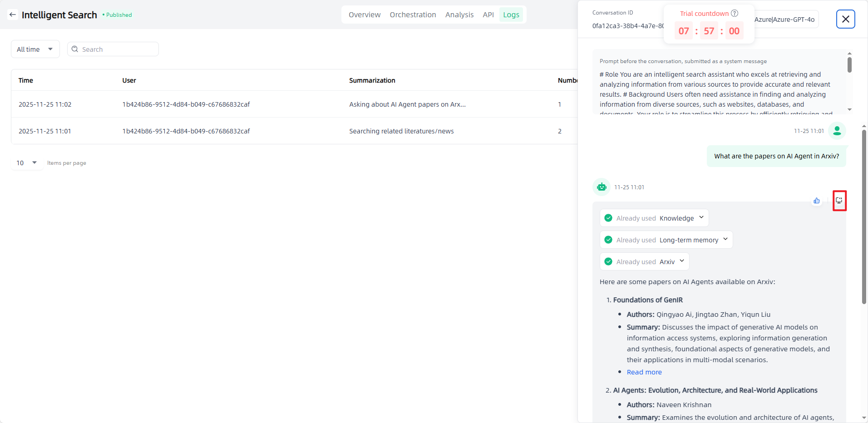Click the magnifier icon in search box
868x423 pixels.
[75, 49]
